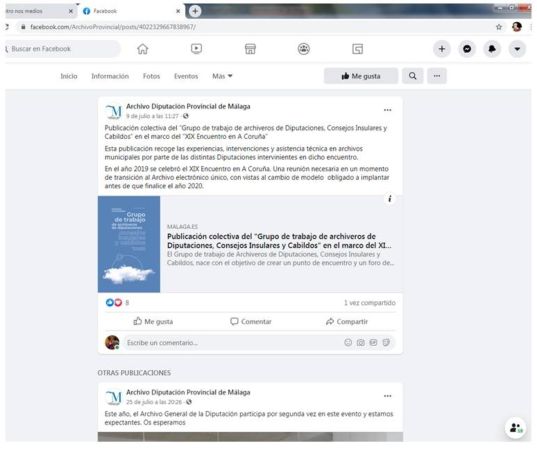Search within the page using magnifier
This screenshot has height=450, width=537.
pos(413,76)
